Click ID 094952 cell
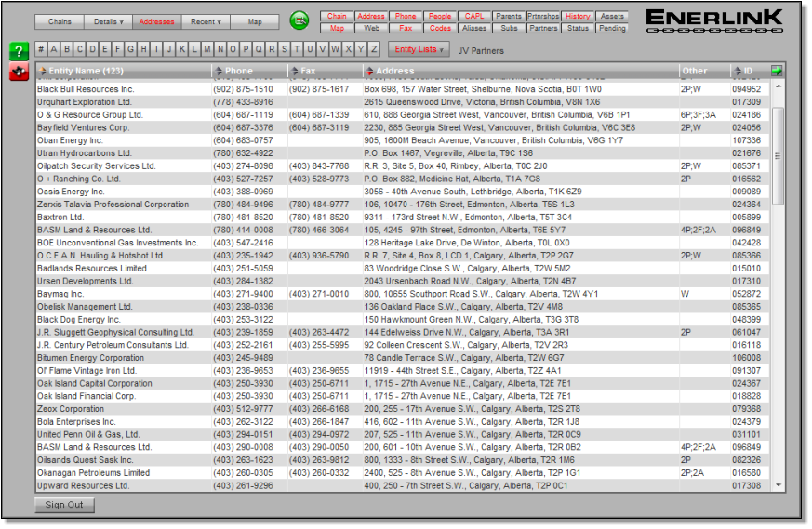The image size is (812, 529). (746, 89)
